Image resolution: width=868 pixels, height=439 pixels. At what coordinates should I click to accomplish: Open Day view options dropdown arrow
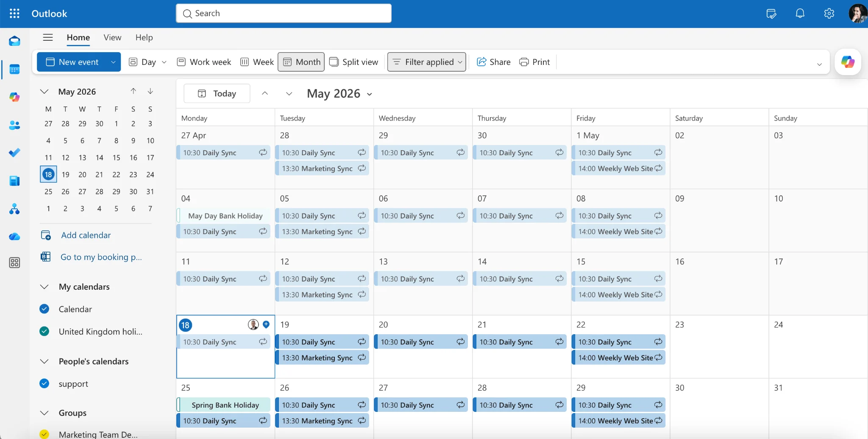pyautogui.click(x=164, y=62)
